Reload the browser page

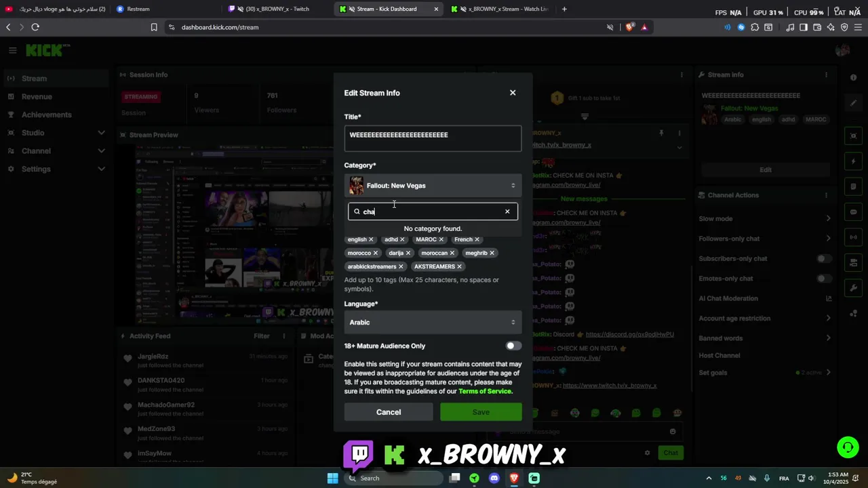[35, 27]
